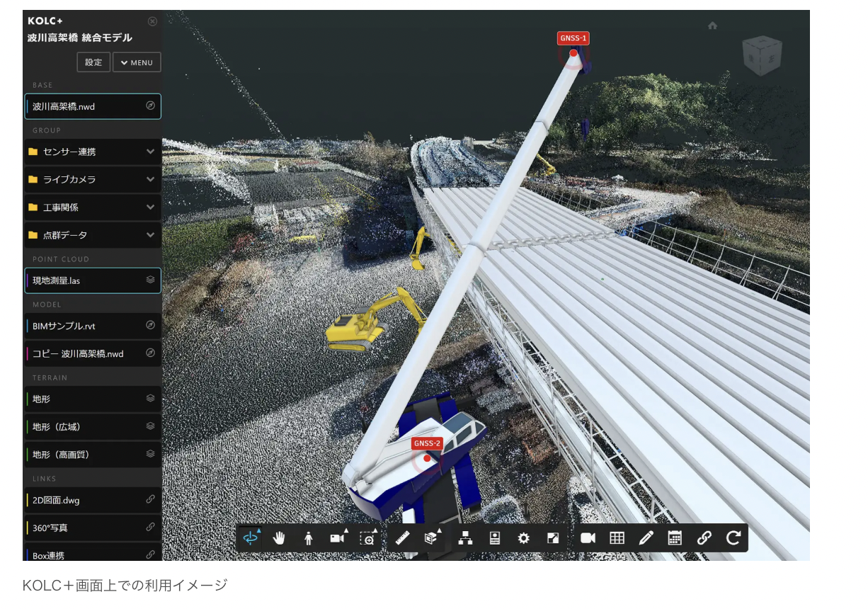Select コピー 波川高架橋.nwd model
This screenshot has height=609, width=868.
tap(93, 353)
